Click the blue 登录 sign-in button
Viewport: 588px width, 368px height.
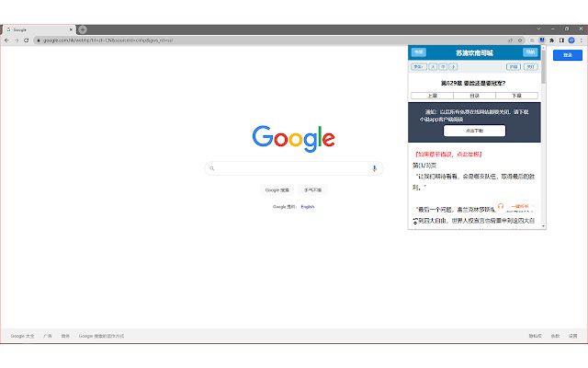pos(568,55)
